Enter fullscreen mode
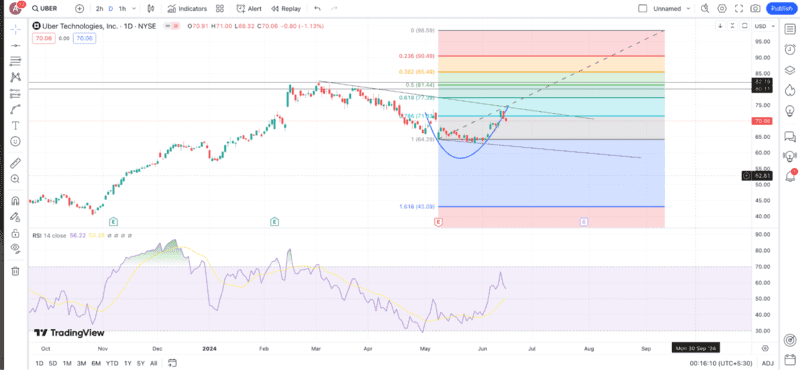This screenshot has height=370, width=800. 739,9
